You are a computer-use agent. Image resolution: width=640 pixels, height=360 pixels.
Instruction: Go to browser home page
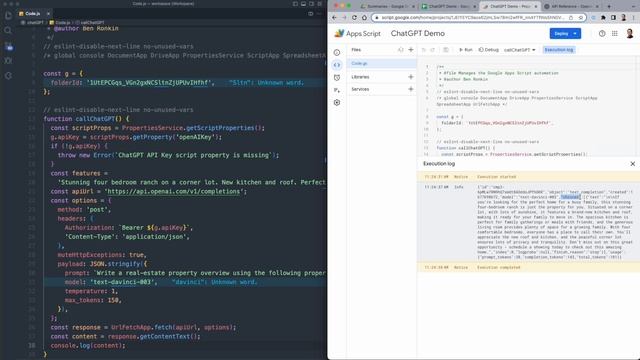click(x=364, y=18)
